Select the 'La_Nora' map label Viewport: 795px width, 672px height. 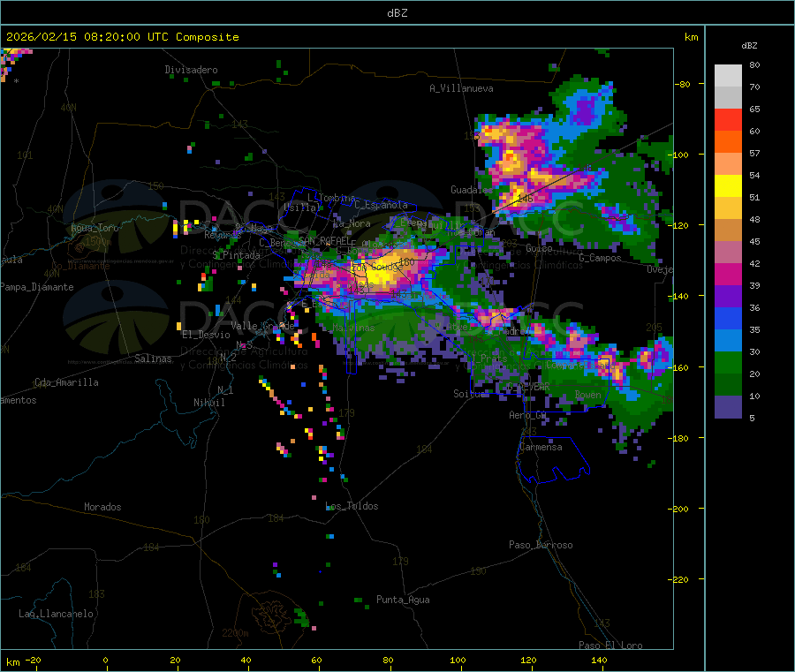point(352,223)
